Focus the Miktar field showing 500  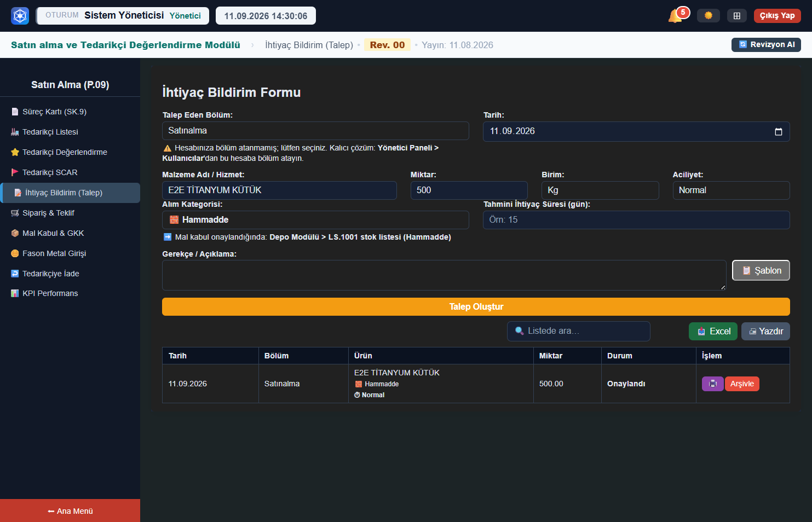click(x=469, y=190)
